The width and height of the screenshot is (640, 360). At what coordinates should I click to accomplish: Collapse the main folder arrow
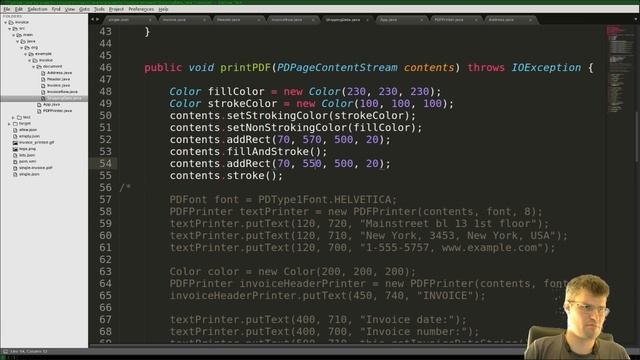tap(13, 35)
